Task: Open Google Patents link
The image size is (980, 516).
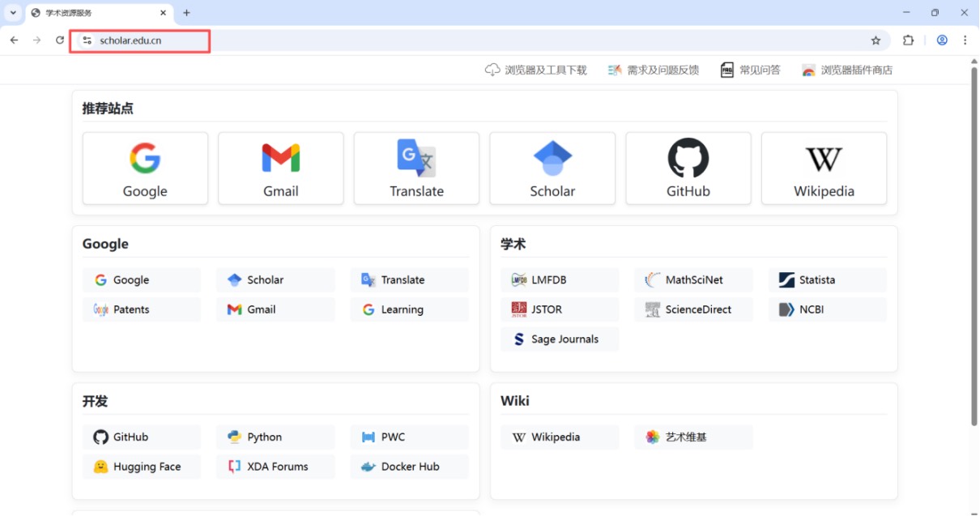Action: [x=142, y=309]
